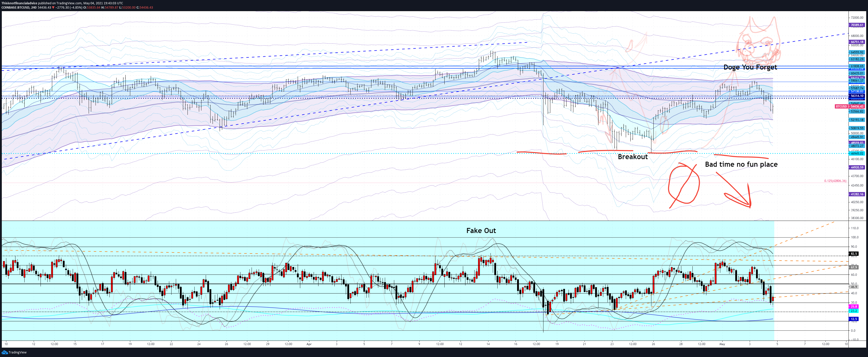Click the low value 53200.00
Viewport: 868px width, 357px height.
pyautogui.click(x=129, y=7)
